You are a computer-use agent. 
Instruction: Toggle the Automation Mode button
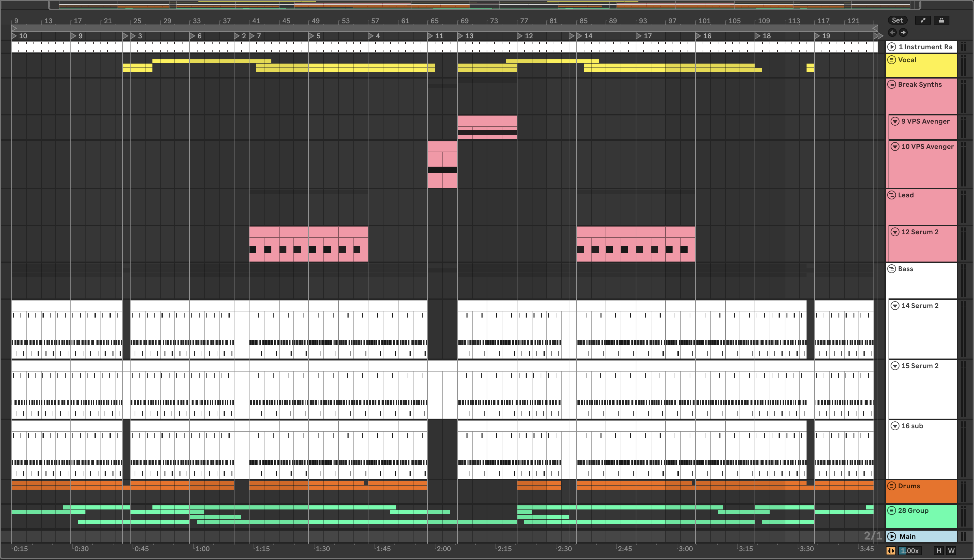923,20
